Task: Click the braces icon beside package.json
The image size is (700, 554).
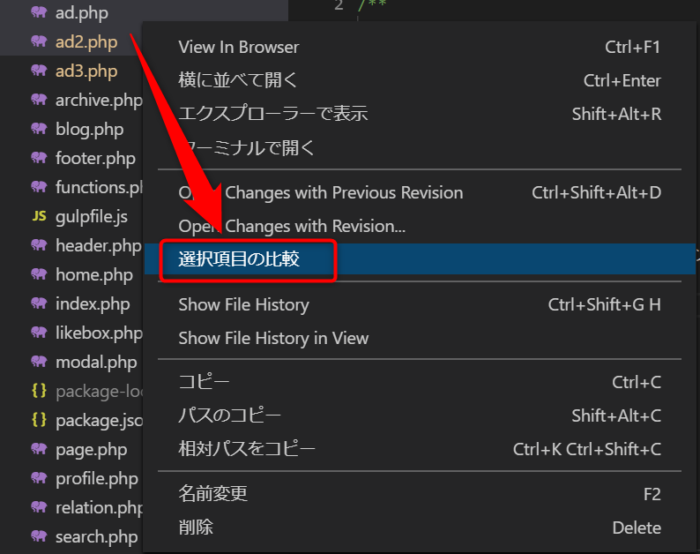Action: [x=39, y=420]
